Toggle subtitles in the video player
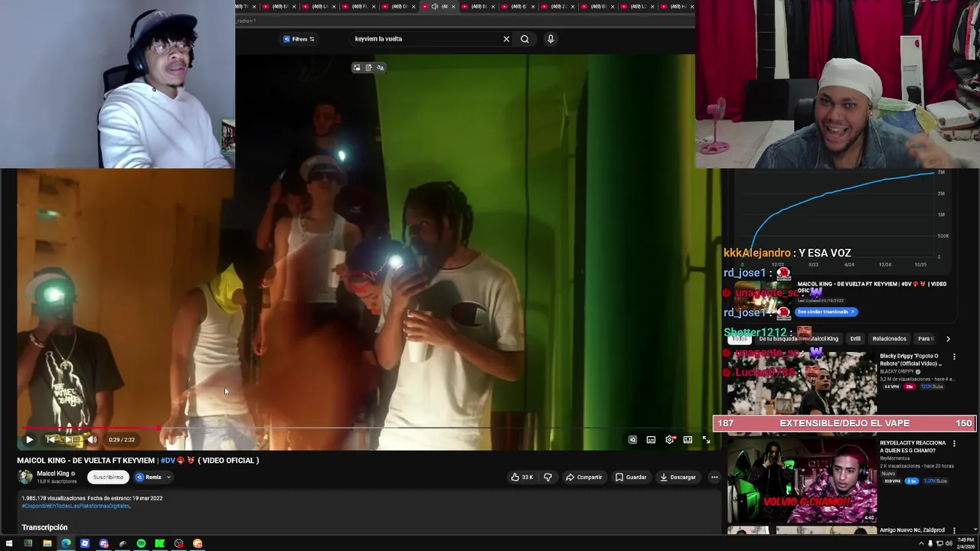 point(651,439)
